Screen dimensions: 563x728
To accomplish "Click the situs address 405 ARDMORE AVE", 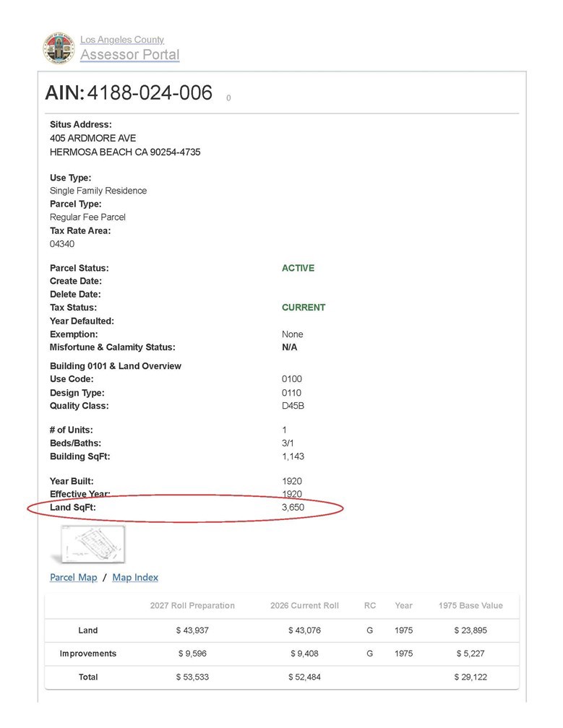I will click(x=93, y=139).
